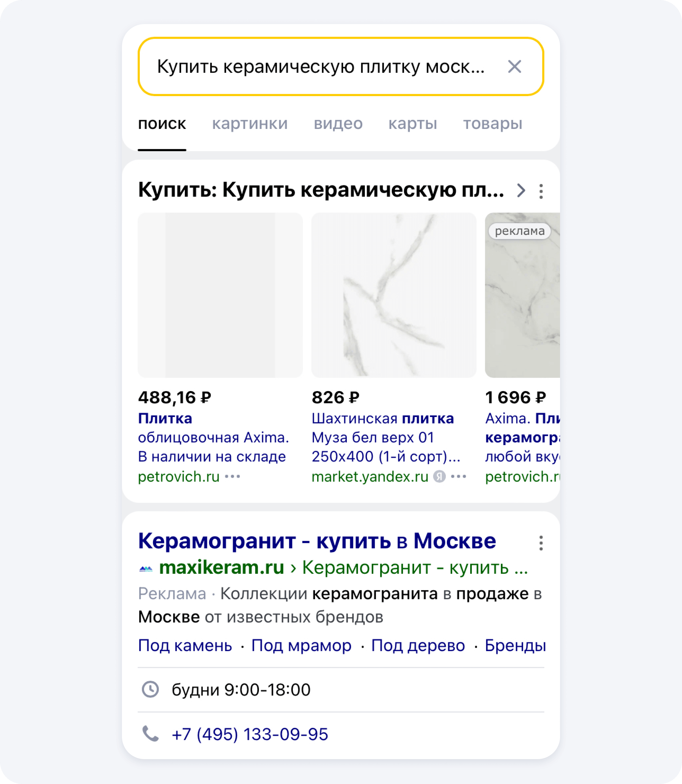This screenshot has height=784, width=682.
Task: Switch to the видео tab
Action: coord(338,124)
